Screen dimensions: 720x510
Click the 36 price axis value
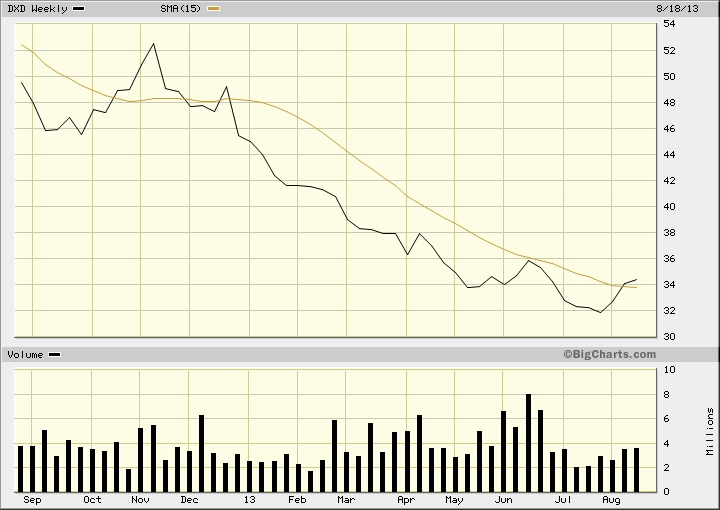669,259
